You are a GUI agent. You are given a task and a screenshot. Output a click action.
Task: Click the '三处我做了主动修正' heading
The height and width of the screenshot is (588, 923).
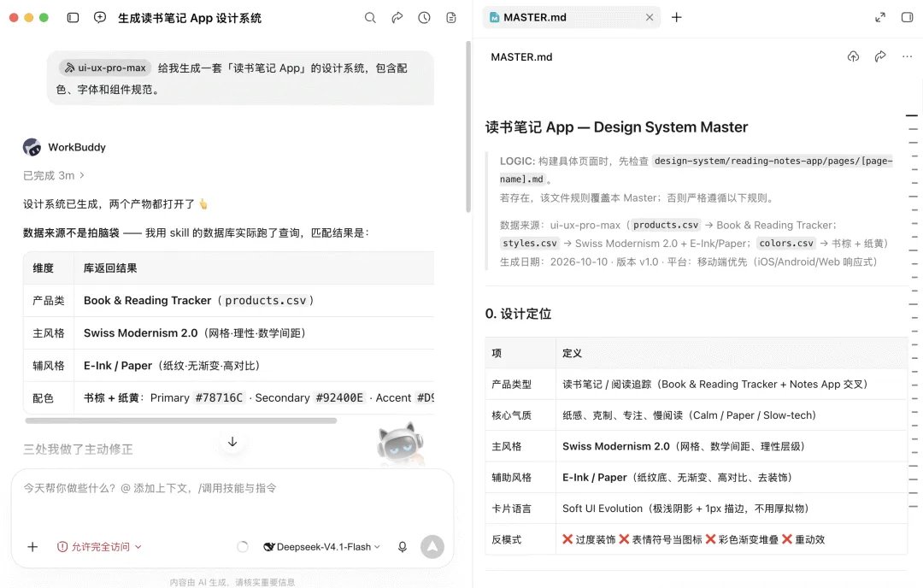click(x=78, y=449)
